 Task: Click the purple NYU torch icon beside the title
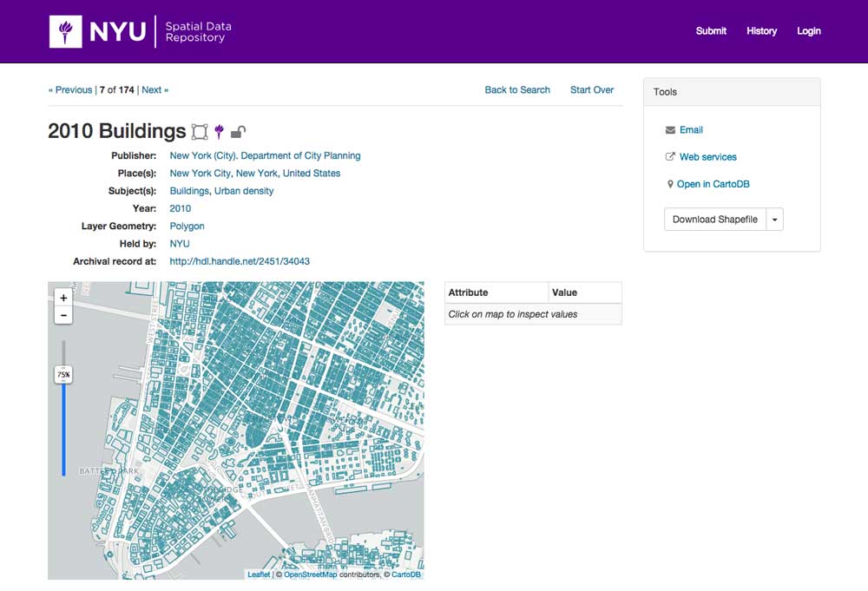click(x=220, y=132)
